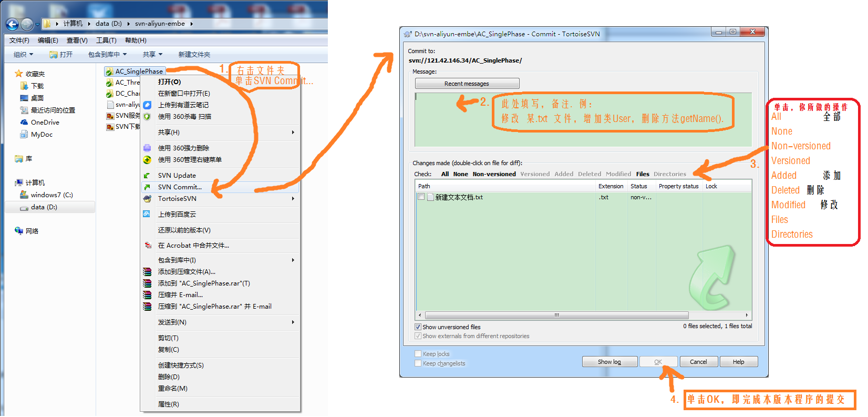Click the Cancel button in commit dialog

point(698,362)
